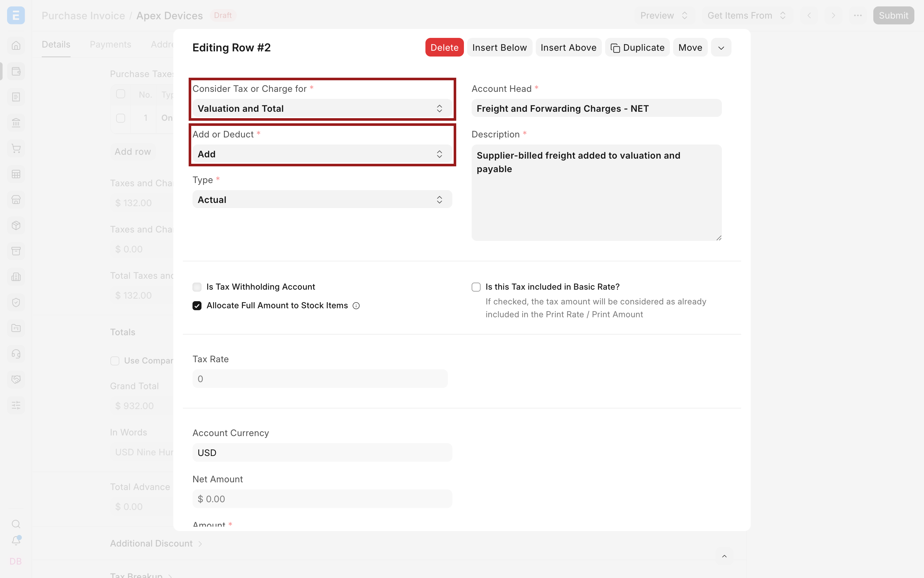Click the ERPNext logo icon
Viewport: 924px width, 578px height.
click(16, 15)
